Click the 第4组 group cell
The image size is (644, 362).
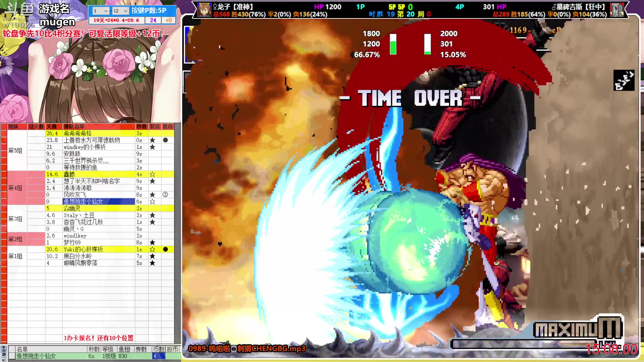pos(17,188)
